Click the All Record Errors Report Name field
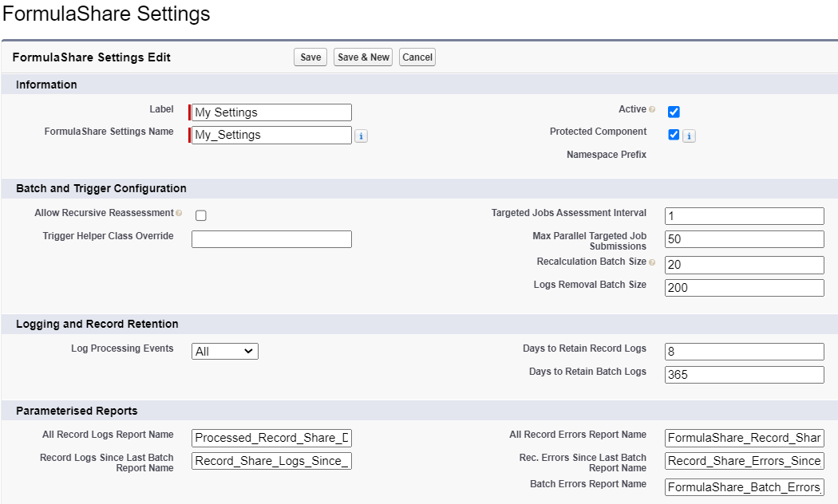Image resolution: width=838 pixels, height=504 pixels. [x=744, y=437]
